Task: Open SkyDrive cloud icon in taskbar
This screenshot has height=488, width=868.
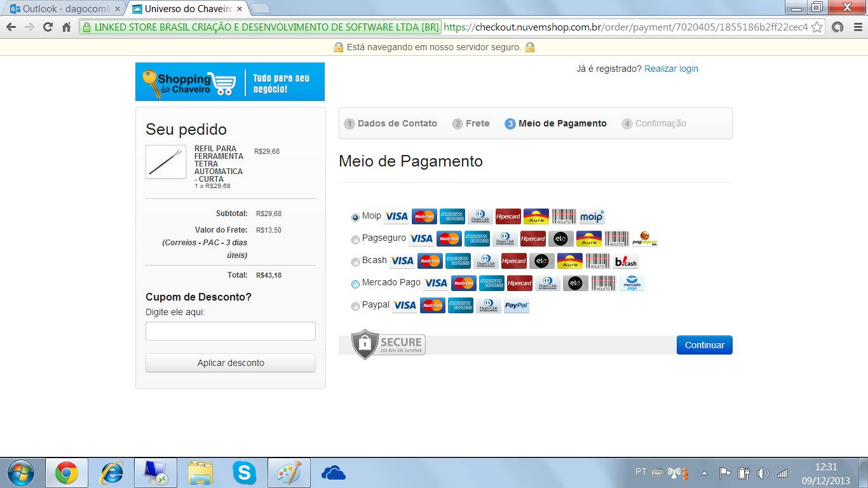Action: pos(333,473)
